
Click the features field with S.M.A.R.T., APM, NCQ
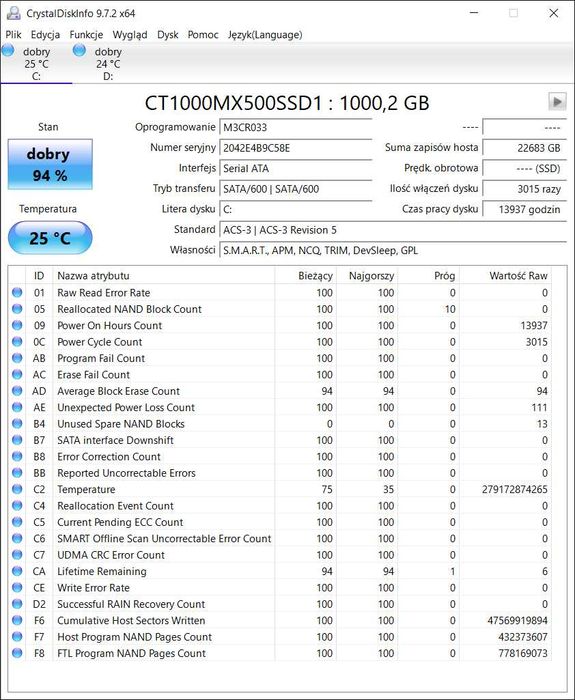(393, 250)
